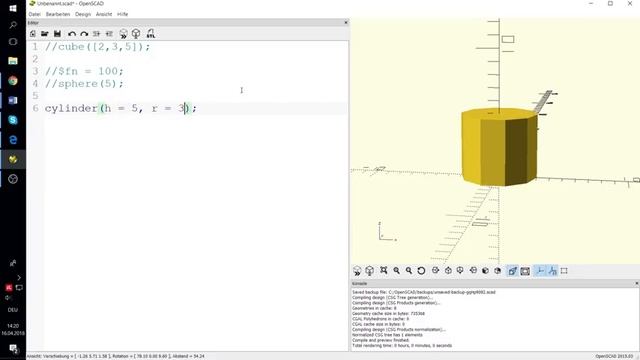Click 'Saved backup file' line in console
Viewport: 640px width, 360px height.
tap(424, 292)
